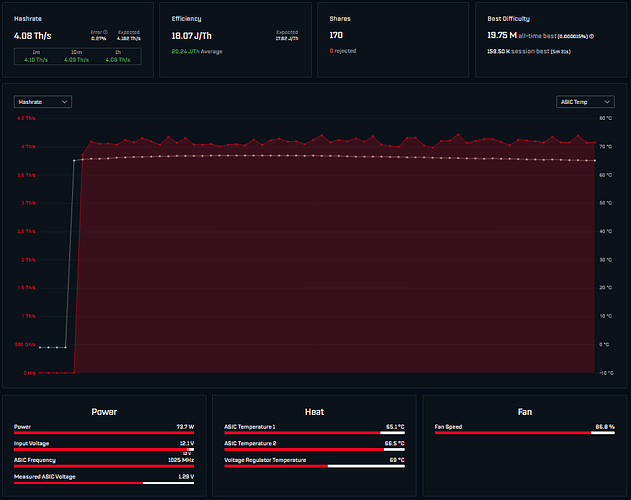This screenshot has height=500, width=631.
Task: Click the 0 rejected text
Action: pyautogui.click(x=343, y=51)
